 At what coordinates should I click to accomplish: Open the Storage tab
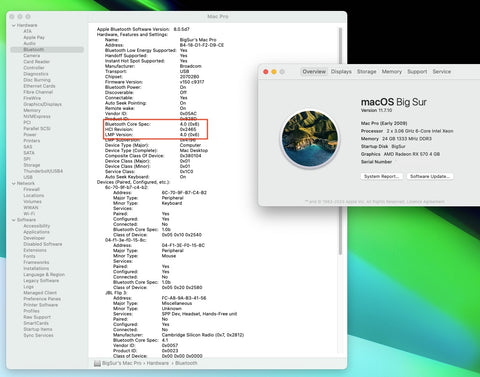coord(366,72)
